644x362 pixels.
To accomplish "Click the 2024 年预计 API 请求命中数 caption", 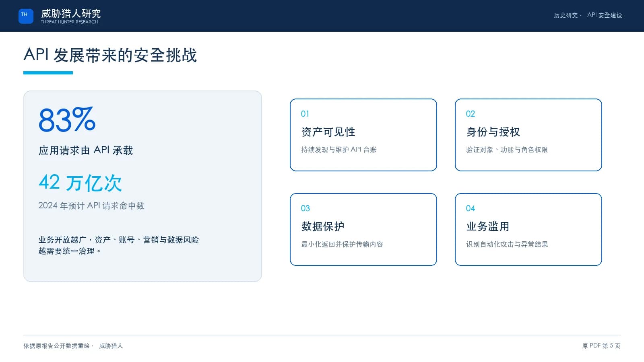I will click(91, 206).
